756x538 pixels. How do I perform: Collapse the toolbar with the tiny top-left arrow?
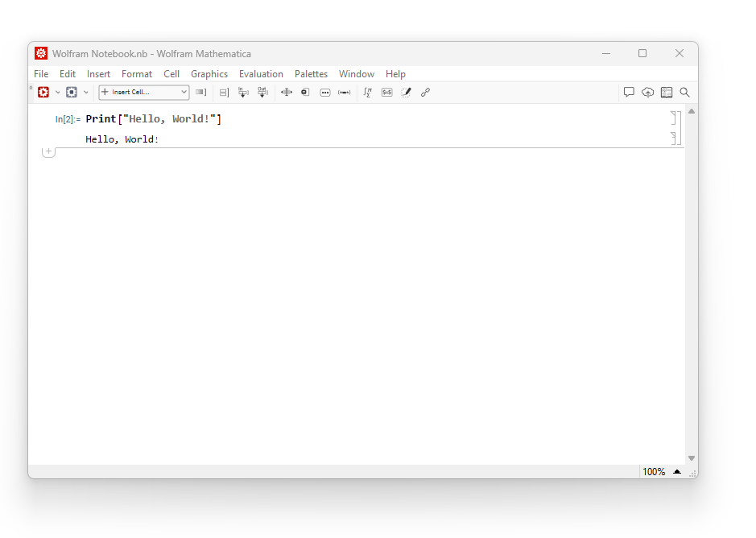coord(31,87)
